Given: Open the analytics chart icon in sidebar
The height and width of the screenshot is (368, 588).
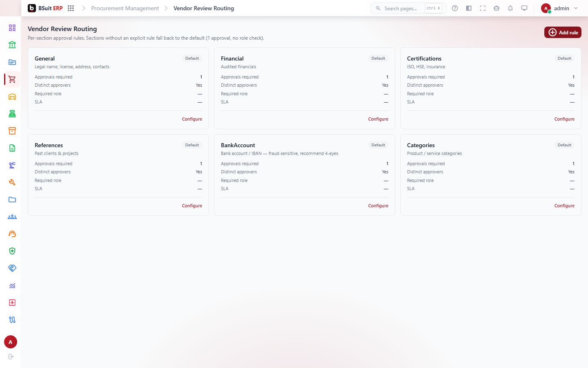Looking at the screenshot, I should [12, 285].
